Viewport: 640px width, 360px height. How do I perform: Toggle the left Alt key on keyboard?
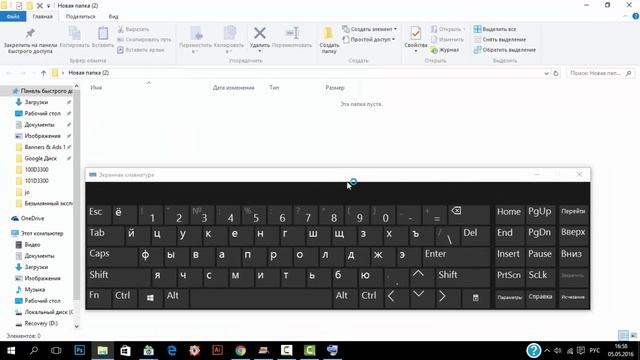pyautogui.click(x=176, y=298)
